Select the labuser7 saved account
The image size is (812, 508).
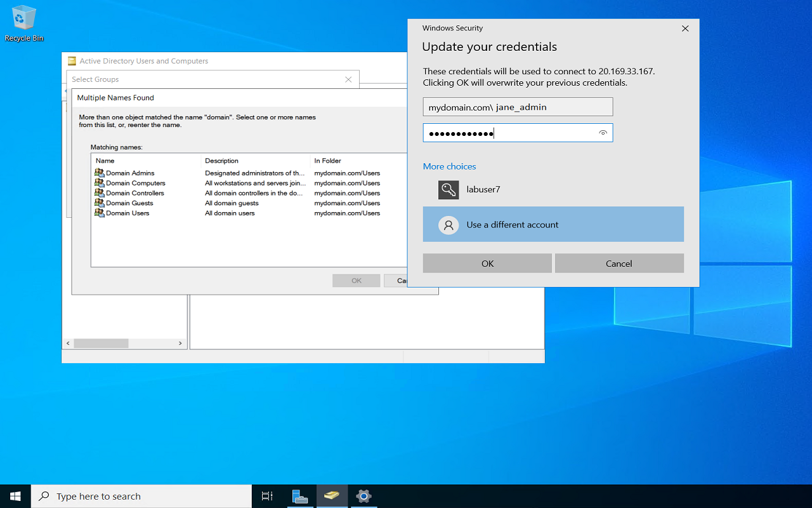click(x=553, y=189)
